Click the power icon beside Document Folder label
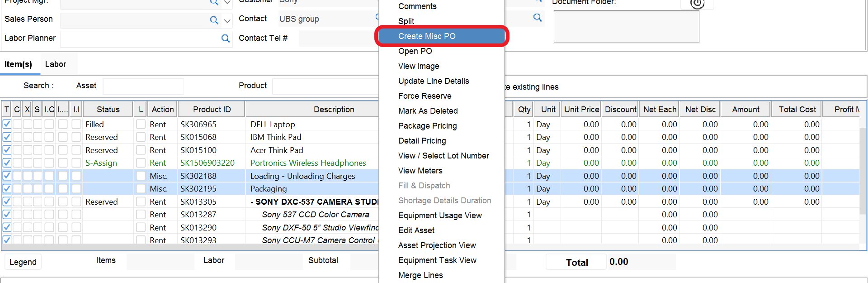 click(697, 4)
